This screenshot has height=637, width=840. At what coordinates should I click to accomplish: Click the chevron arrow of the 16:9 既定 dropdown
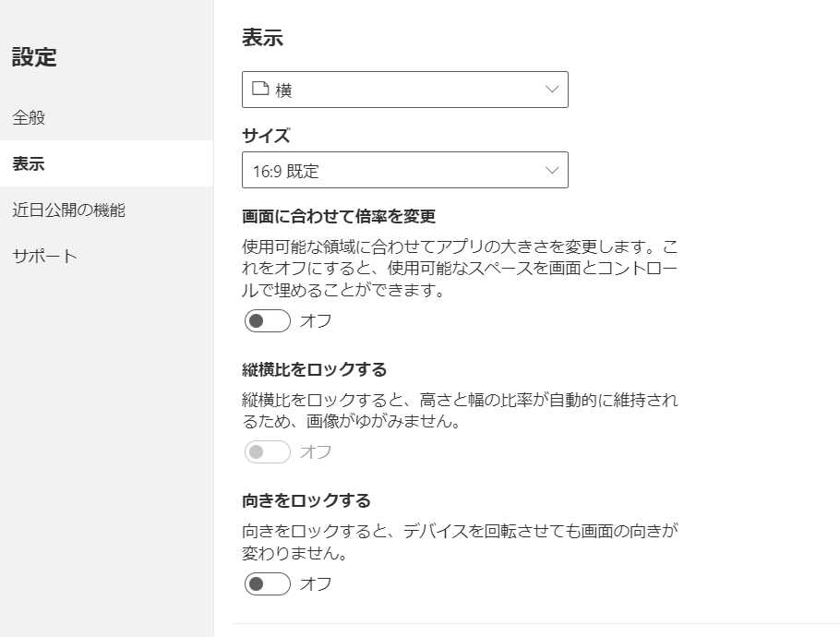(x=552, y=171)
